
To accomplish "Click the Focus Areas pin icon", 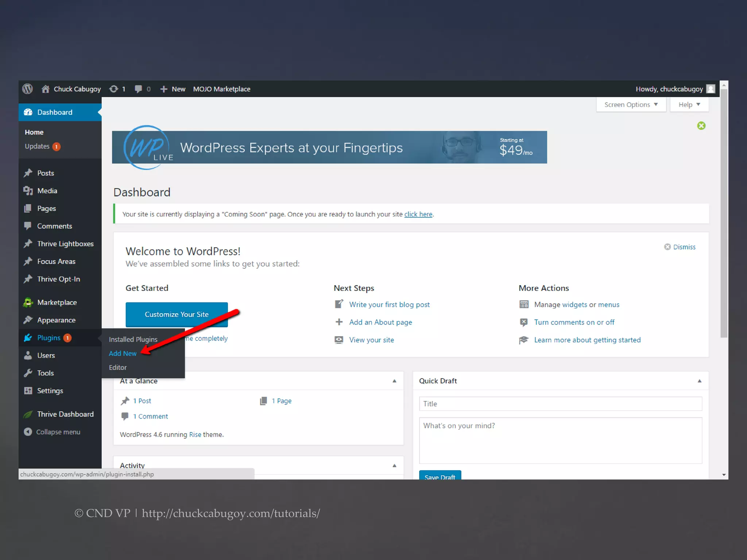I will [28, 261].
